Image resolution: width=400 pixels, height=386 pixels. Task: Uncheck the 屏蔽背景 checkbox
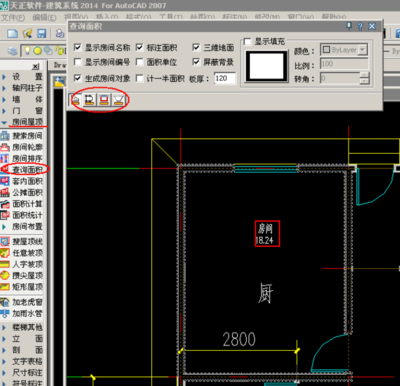click(x=196, y=62)
